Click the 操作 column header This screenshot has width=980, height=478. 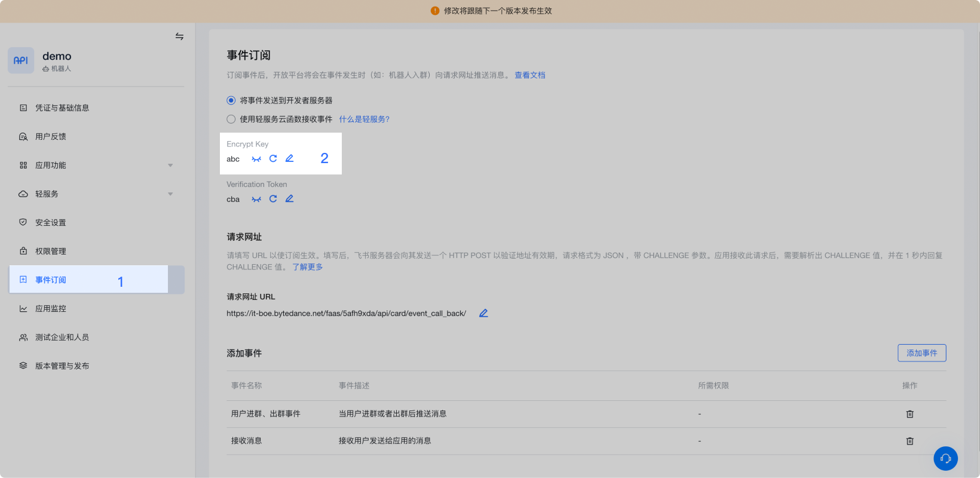[909, 386]
